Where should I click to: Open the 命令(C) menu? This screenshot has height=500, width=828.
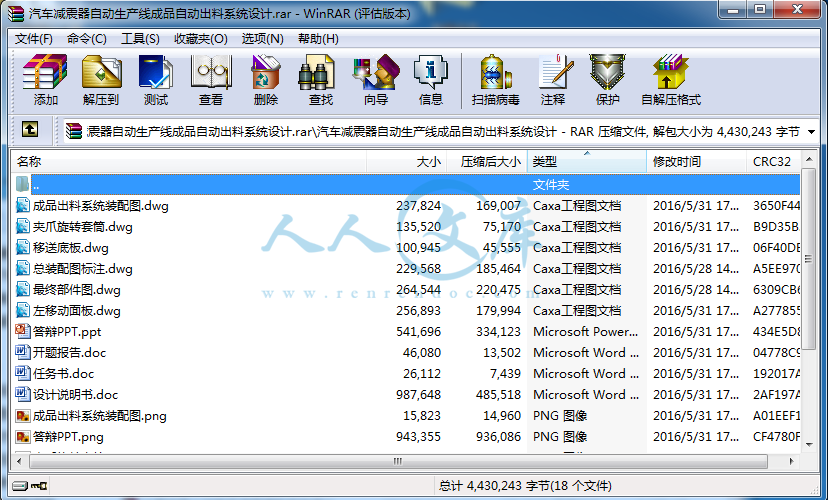(87, 39)
